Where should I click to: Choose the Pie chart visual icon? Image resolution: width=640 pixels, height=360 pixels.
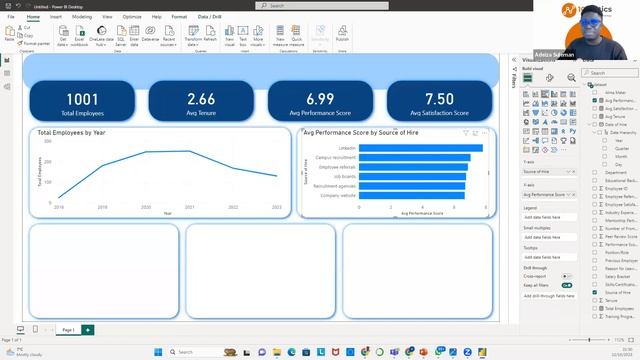[554, 113]
